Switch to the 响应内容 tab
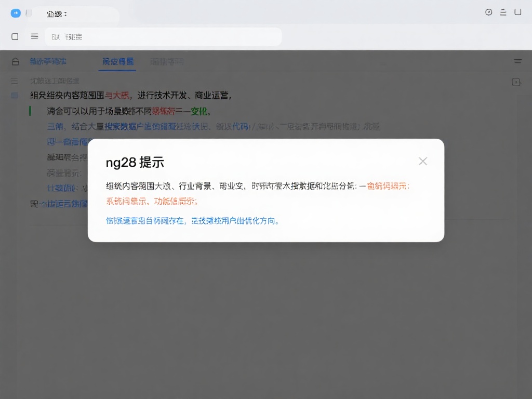Viewport: 532px width, 399px height. pos(118,61)
